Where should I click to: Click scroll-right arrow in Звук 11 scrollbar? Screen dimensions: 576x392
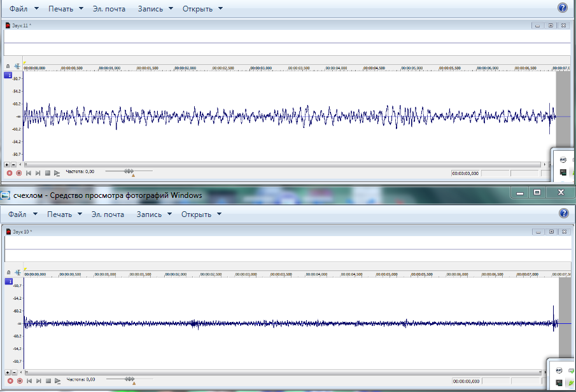click(544, 165)
